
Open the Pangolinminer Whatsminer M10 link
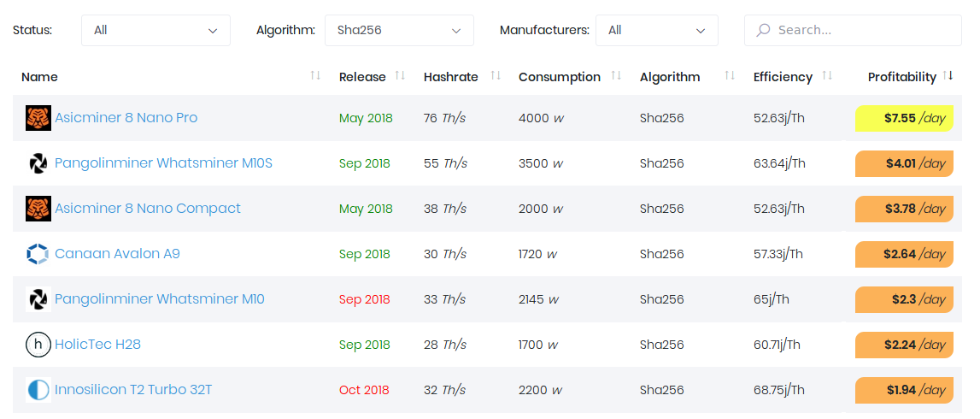pos(160,299)
